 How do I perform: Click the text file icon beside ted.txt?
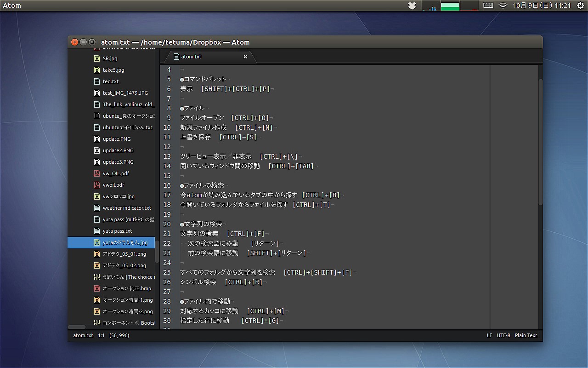(96, 81)
